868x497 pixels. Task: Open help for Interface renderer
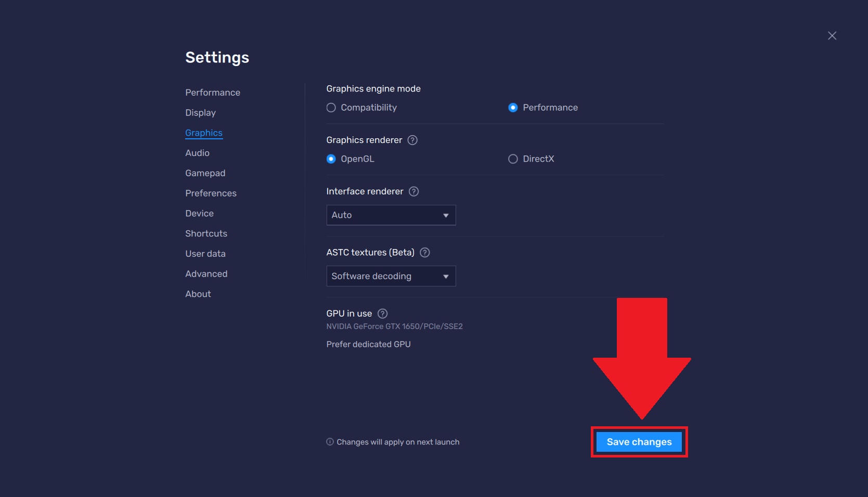[414, 191]
